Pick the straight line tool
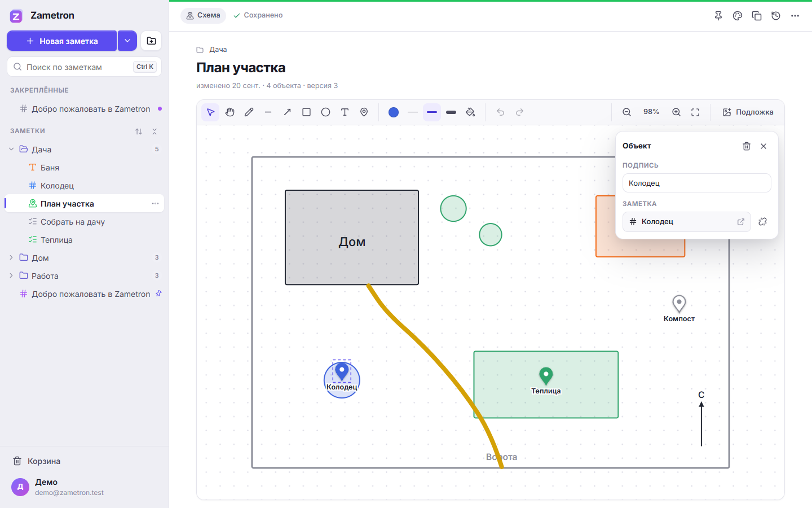Screen dimensions: 812x508 click(x=268, y=112)
